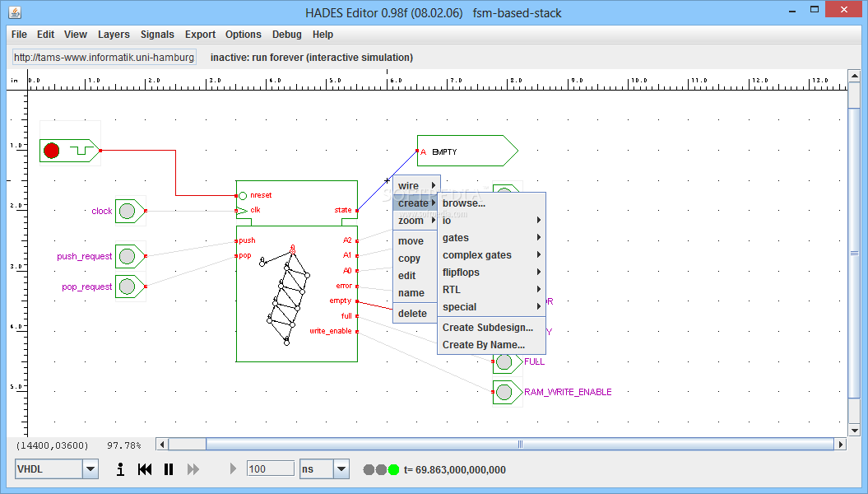The width and height of the screenshot is (868, 494).
Task: Click the EMPTY output label component
Action: (467, 151)
